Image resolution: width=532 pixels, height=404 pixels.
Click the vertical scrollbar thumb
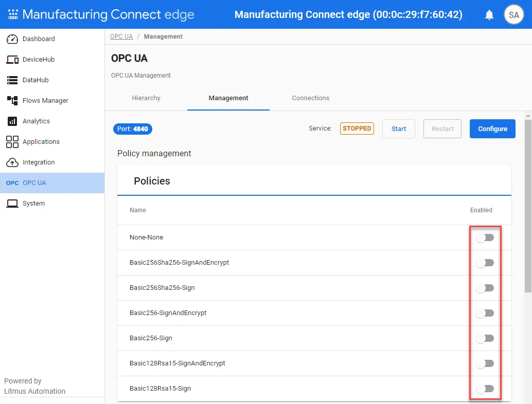tap(528, 206)
